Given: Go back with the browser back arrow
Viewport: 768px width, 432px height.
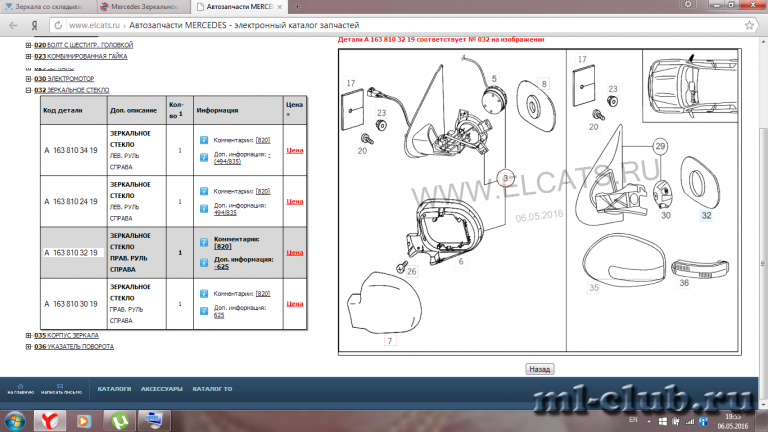Looking at the screenshot, I should pos(13,25).
